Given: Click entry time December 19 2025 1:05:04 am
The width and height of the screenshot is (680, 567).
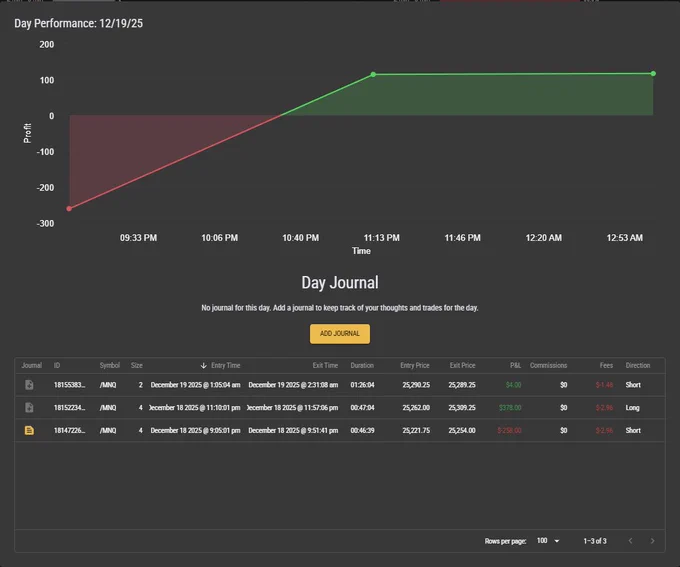Looking at the screenshot, I should click(x=195, y=385).
